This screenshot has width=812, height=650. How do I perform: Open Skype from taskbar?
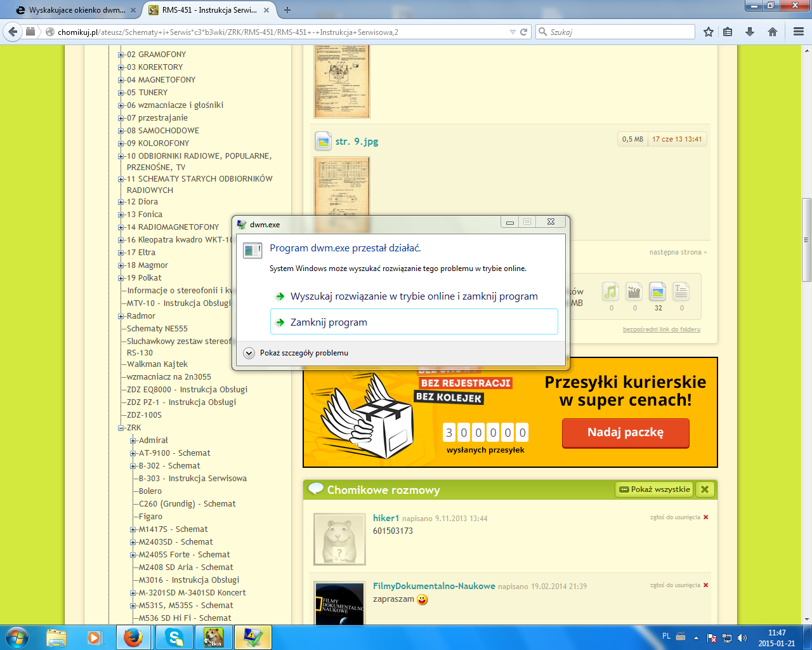(x=174, y=637)
